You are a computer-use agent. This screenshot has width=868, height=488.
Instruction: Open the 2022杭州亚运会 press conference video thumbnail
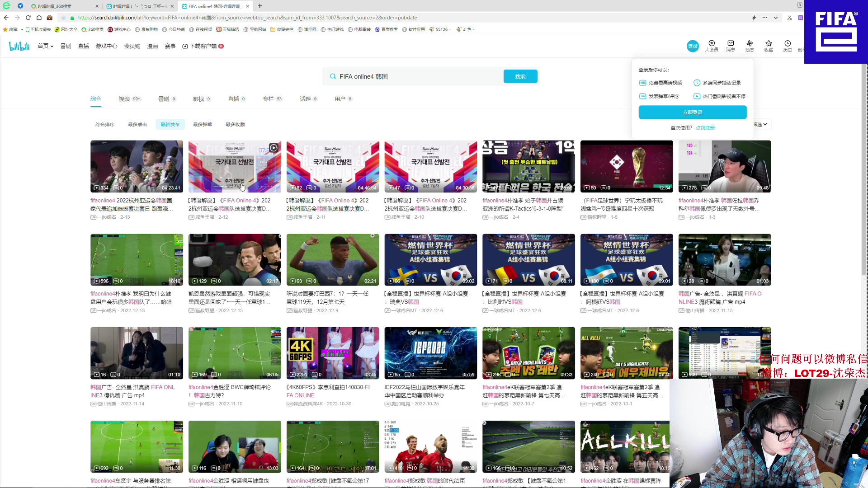click(137, 166)
